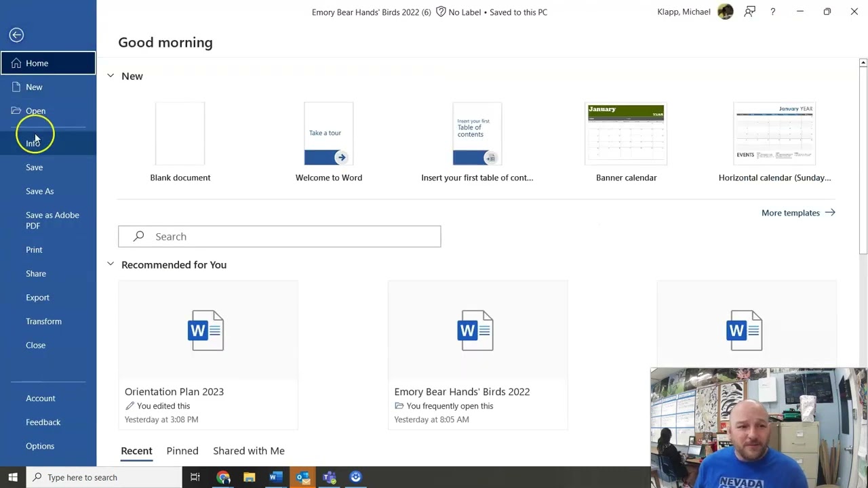The width and height of the screenshot is (868, 488).
Task: Collapse the New section
Action: (111, 76)
